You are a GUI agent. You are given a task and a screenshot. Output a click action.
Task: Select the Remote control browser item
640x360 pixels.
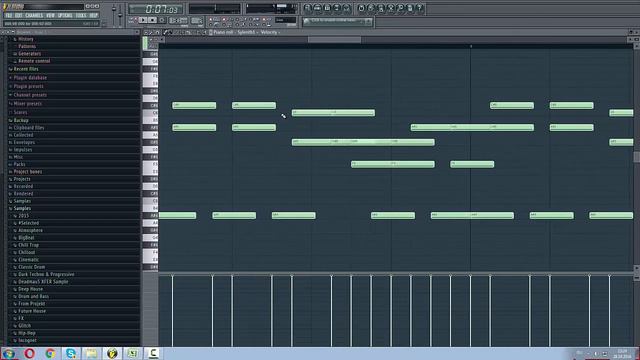(34, 61)
